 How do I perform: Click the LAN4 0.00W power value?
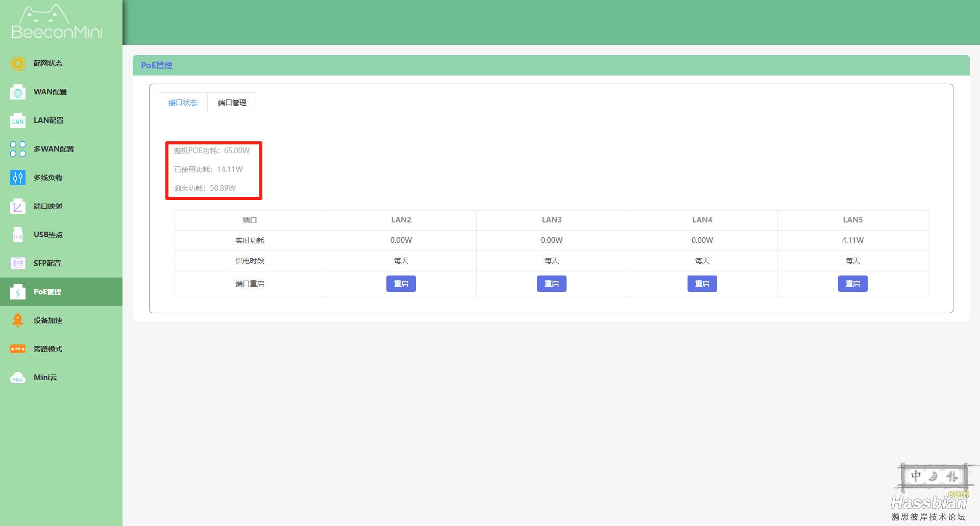[702, 240]
